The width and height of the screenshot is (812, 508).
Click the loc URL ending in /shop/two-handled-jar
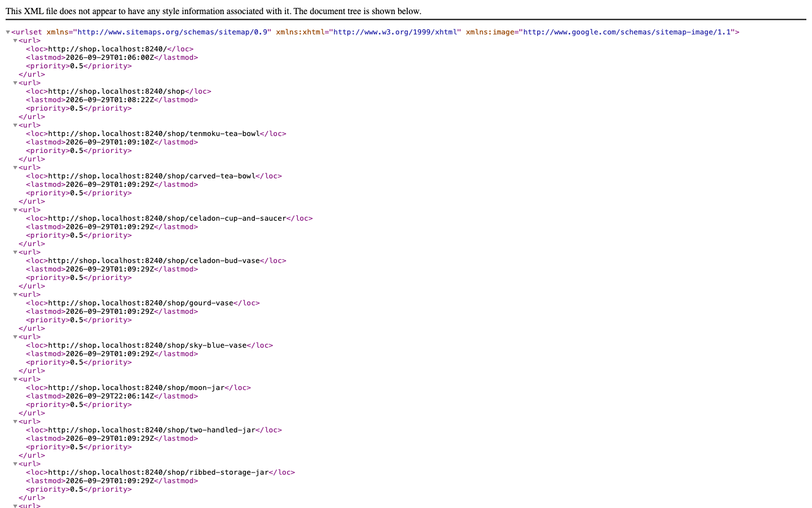click(x=152, y=430)
